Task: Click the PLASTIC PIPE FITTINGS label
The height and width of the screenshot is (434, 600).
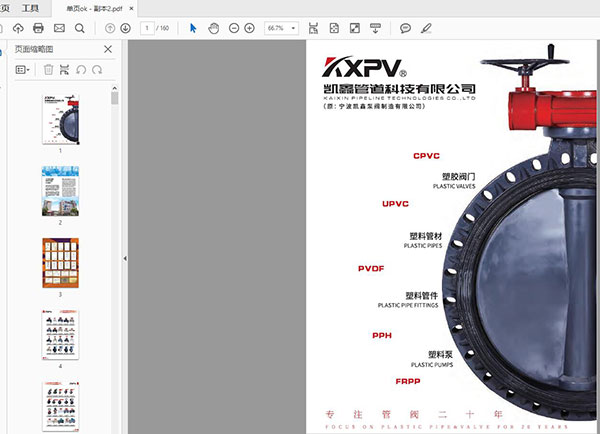Action: point(408,305)
